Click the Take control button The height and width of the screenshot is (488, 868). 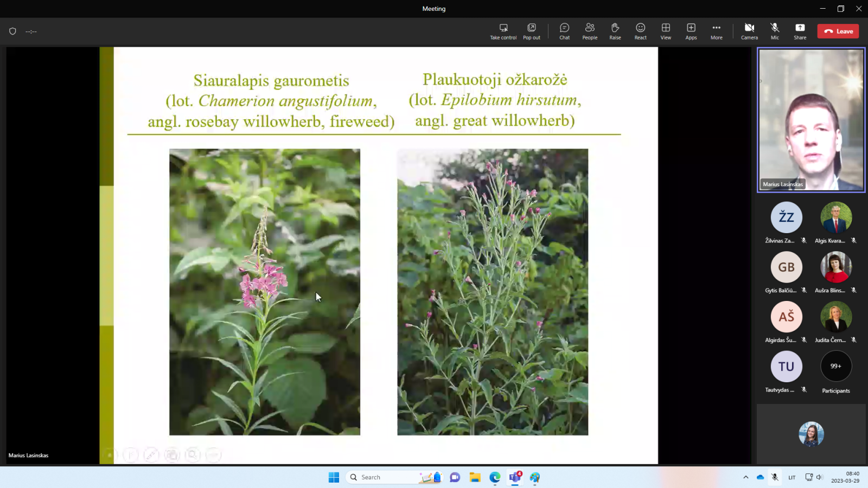tap(503, 31)
